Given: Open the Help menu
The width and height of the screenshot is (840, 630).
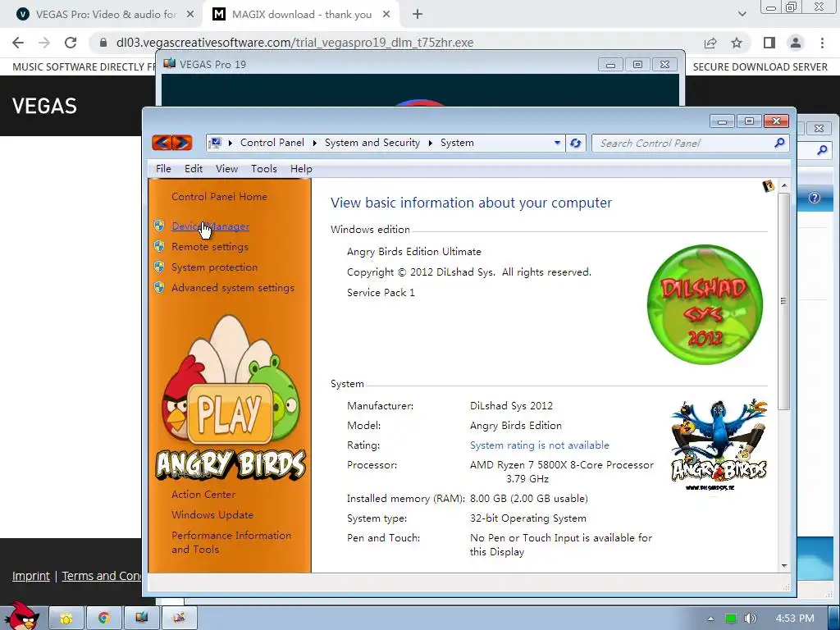Looking at the screenshot, I should [x=301, y=169].
